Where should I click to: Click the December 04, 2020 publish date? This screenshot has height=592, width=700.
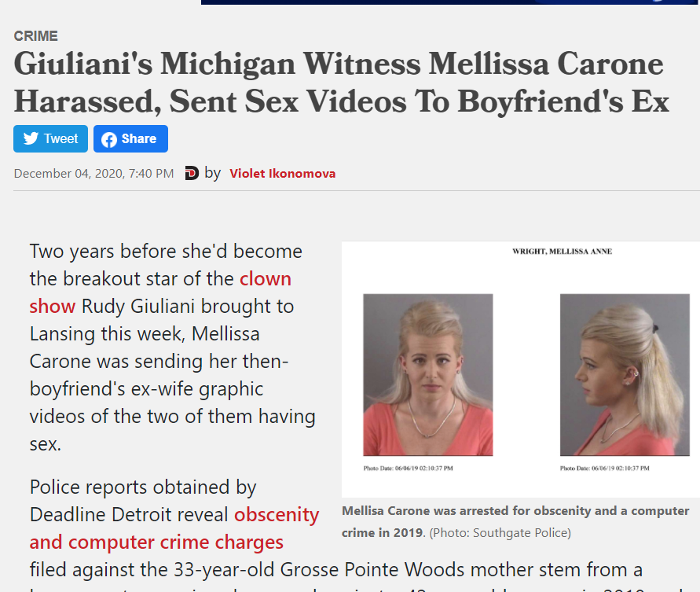[93, 174]
